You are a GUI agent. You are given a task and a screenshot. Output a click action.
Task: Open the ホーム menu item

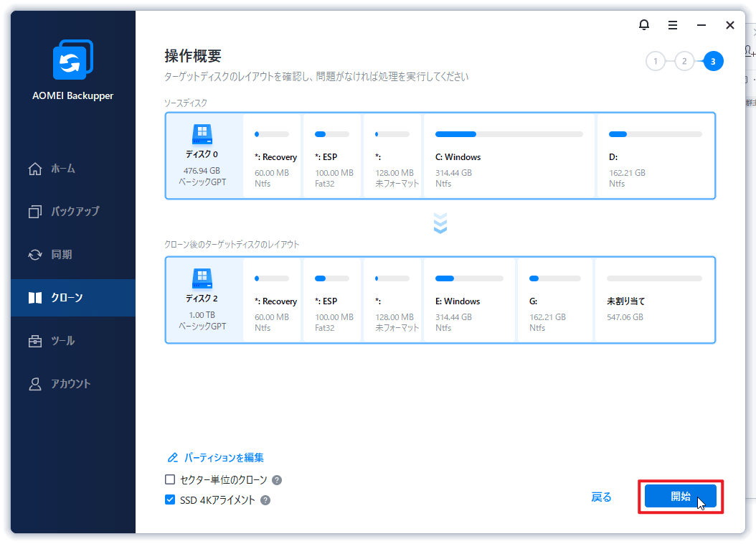73,169
